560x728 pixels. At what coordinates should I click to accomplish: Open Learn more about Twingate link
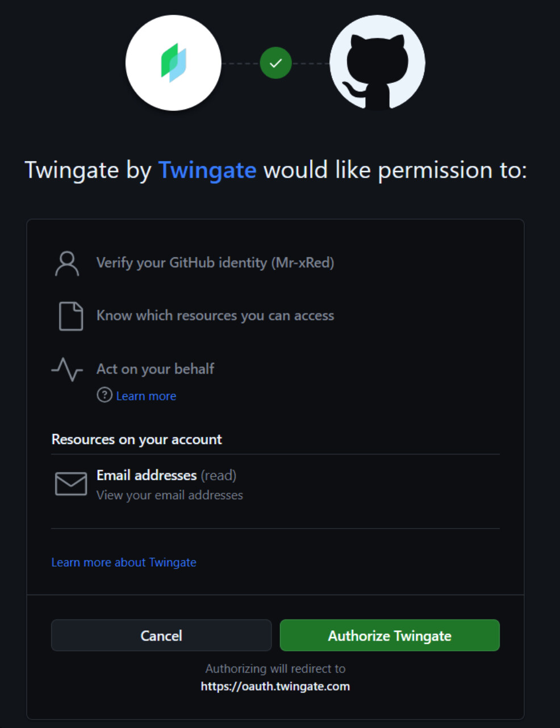pyautogui.click(x=124, y=562)
